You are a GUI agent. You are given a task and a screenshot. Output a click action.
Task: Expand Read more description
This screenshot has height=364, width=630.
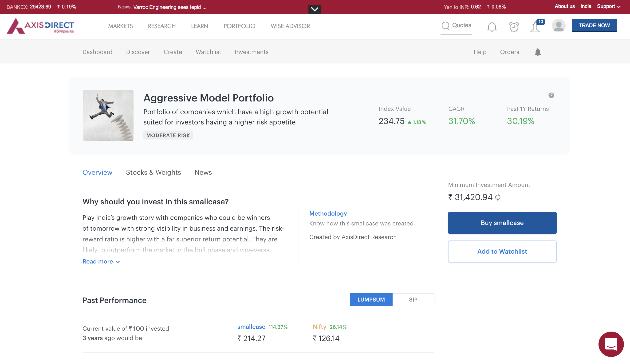[101, 261]
